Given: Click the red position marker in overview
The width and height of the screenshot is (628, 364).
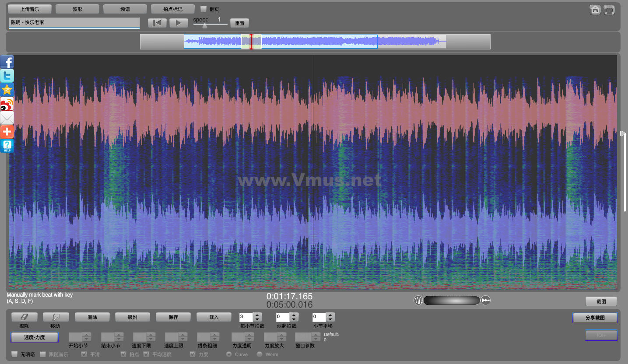Looking at the screenshot, I should [251, 42].
